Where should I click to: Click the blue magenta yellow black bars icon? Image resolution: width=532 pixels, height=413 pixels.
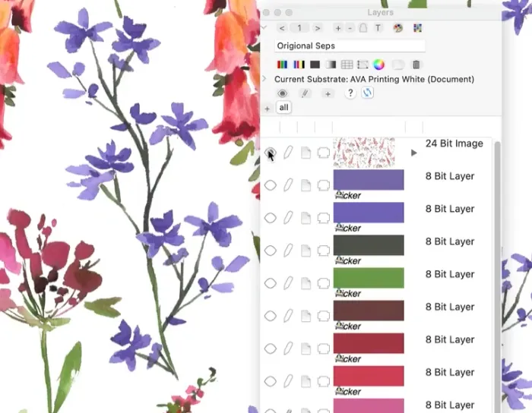(299, 65)
